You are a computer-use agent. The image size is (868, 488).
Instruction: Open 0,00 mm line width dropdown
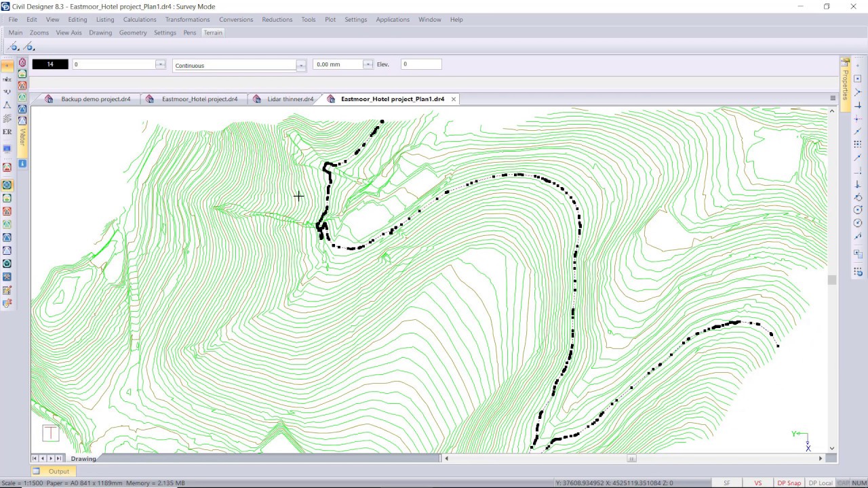(x=368, y=64)
